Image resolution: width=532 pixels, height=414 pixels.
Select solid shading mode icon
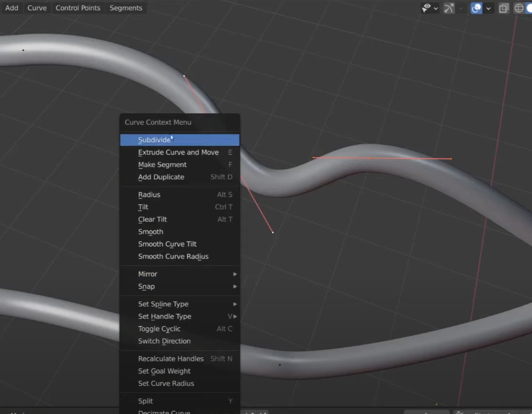pos(529,8)
